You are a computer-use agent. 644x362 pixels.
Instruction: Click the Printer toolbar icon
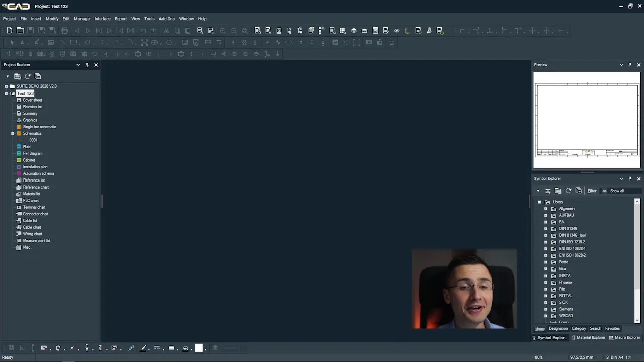click(x=64, y=31)
